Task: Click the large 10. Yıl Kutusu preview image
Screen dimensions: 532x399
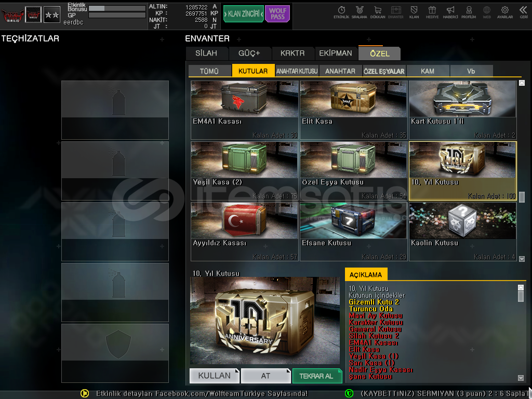Action: point(264,321)
